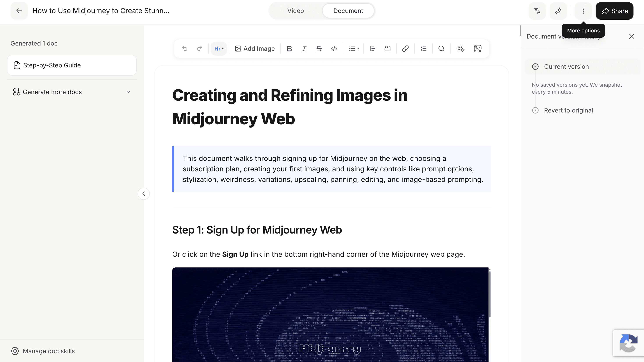Click the Share button
Image resolution: width=644 pixels, height=362 pixels.
614,11
